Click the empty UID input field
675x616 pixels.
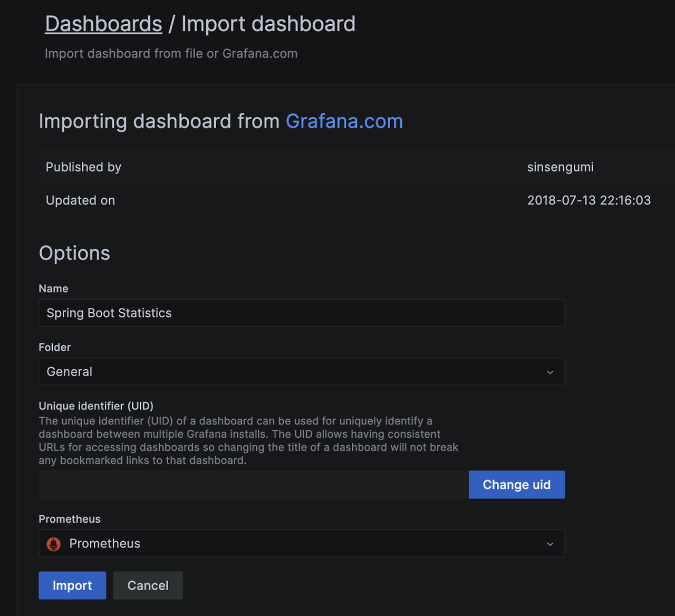[x=254, y=485]
